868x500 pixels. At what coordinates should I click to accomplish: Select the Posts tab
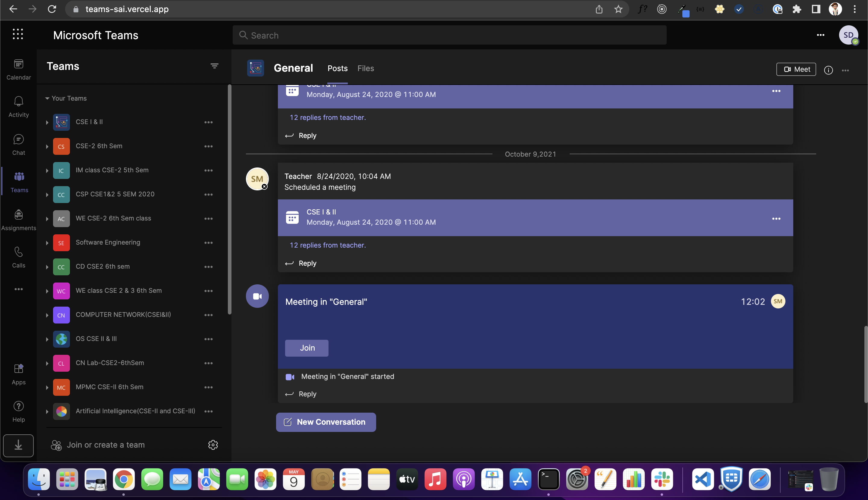coord(337,68)
